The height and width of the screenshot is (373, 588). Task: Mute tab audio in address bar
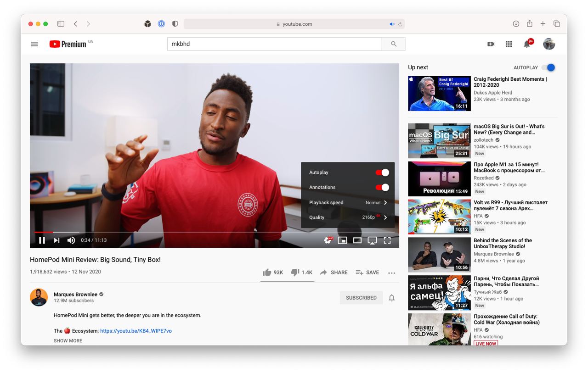click(392, 24)
